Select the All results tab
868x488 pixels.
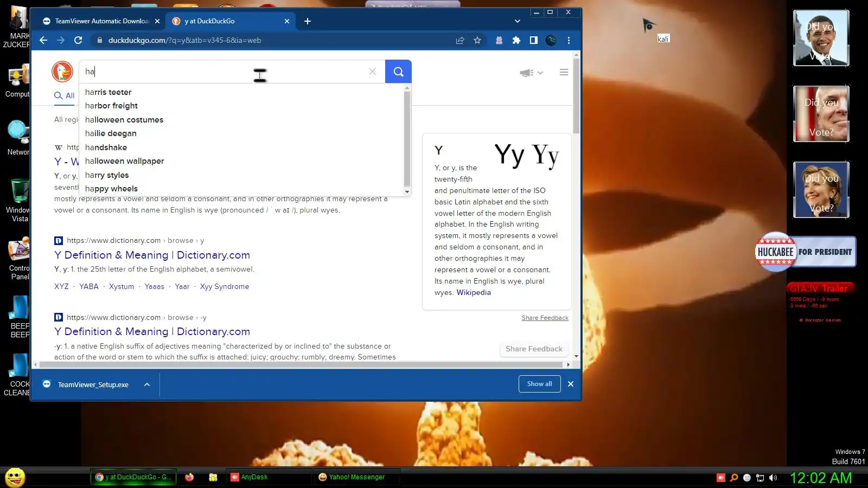pos(65,96)
